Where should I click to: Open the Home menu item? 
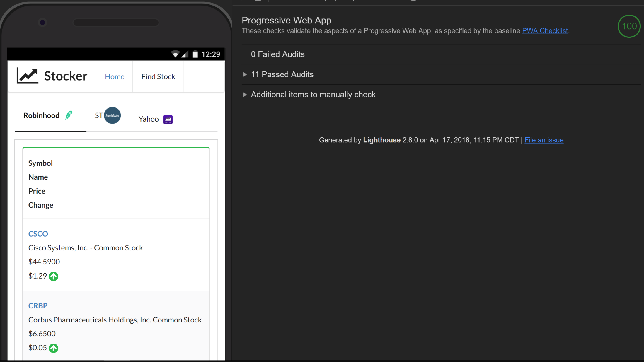point(115,76)
